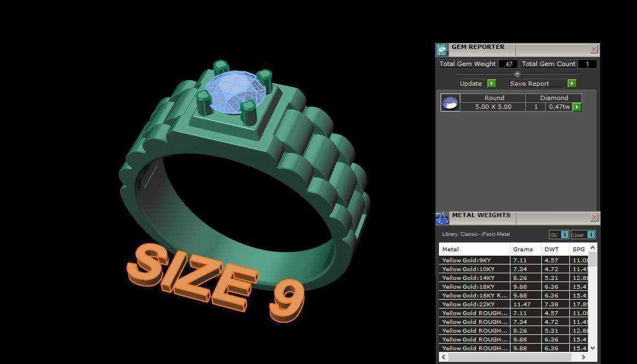637x364 pixels.
Task: Click the horizontal scrollbar left arrow
Action: coord(443,357)
